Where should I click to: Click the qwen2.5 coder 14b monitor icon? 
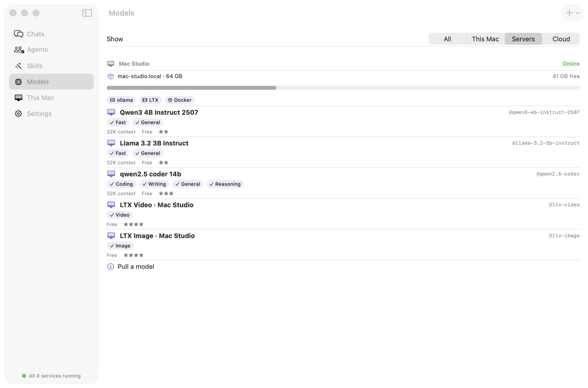[x=111, y=174]
